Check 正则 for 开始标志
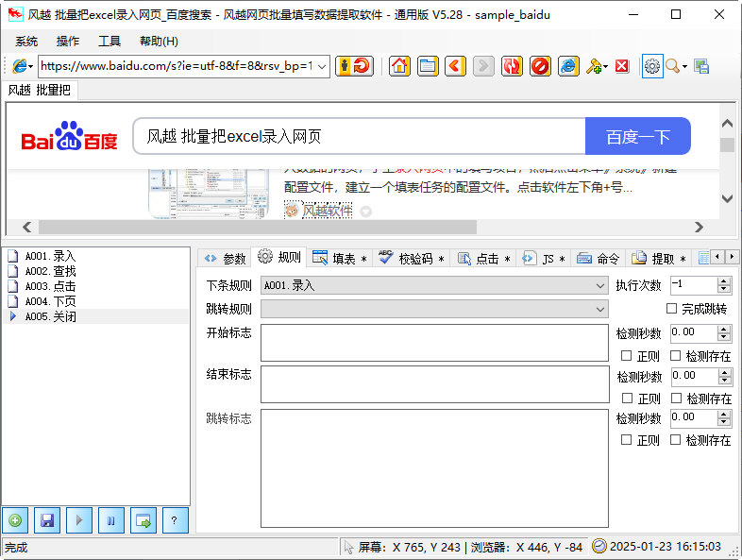 point(627,355)
